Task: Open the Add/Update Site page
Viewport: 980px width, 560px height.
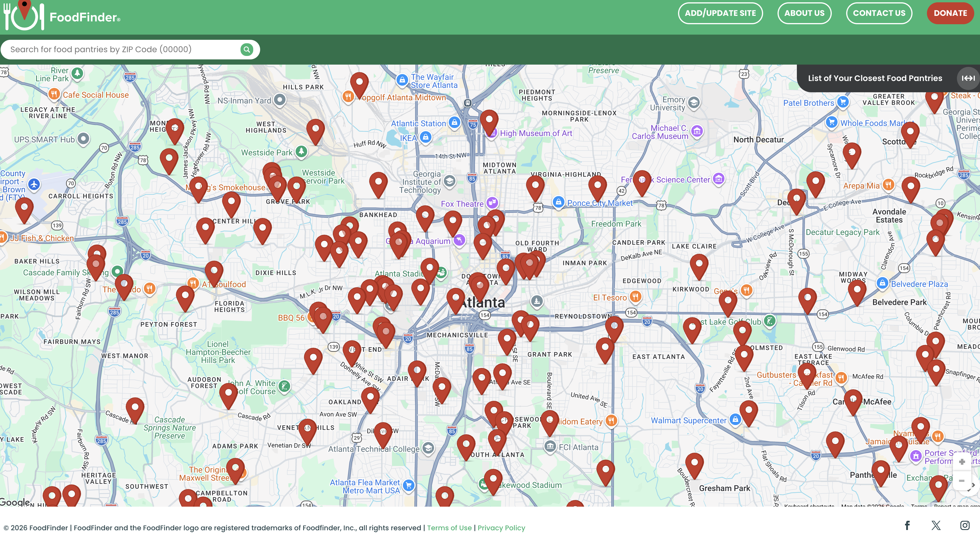Action: point(720,13)
